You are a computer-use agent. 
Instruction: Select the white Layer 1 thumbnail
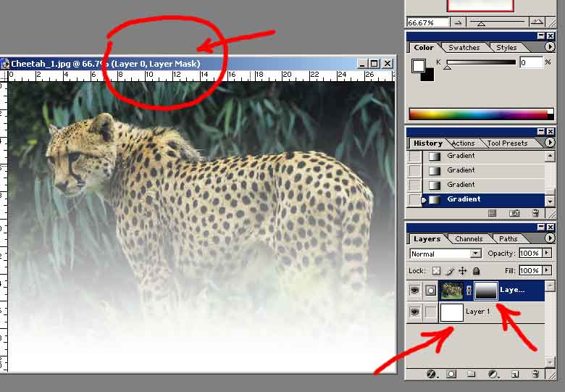pyautogui.click(x=452, y=312)
